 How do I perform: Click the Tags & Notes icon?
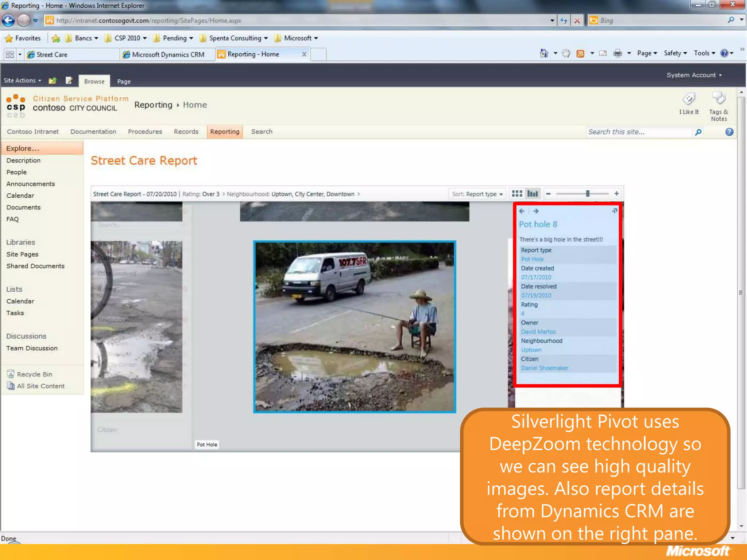coord(719,98)
